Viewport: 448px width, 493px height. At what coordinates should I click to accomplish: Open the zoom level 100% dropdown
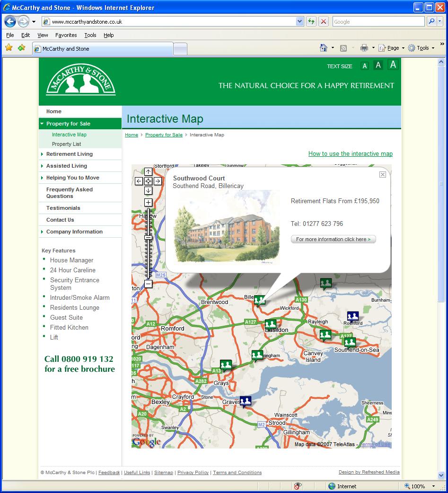tap(434, 486)
